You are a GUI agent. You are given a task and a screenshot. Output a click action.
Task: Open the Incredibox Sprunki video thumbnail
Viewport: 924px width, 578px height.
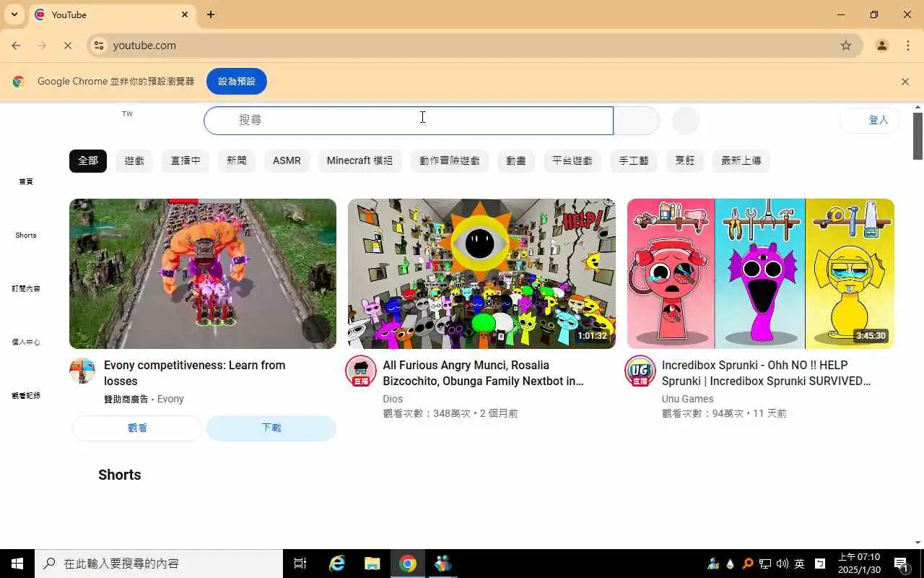[x=761, y=274]
